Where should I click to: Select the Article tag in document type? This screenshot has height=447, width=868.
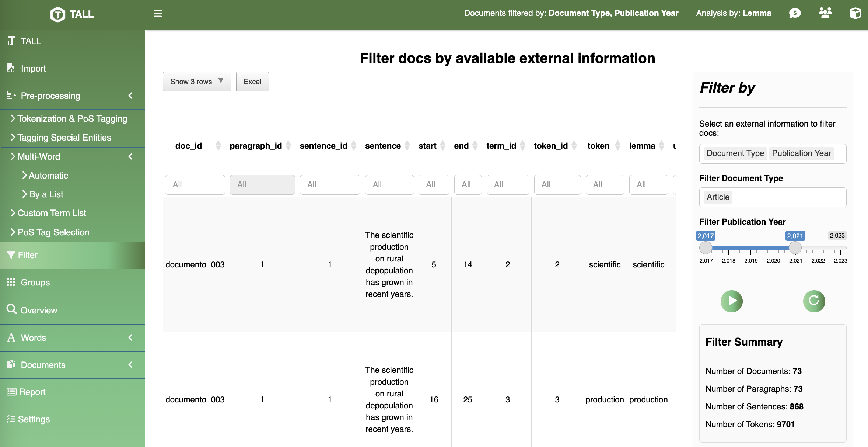click(718, 197)
